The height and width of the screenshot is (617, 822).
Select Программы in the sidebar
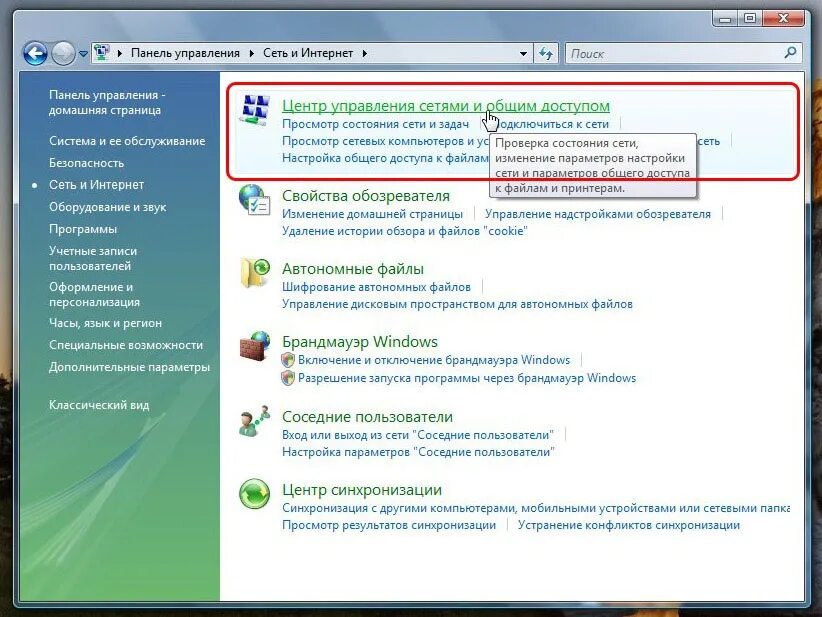83,229
